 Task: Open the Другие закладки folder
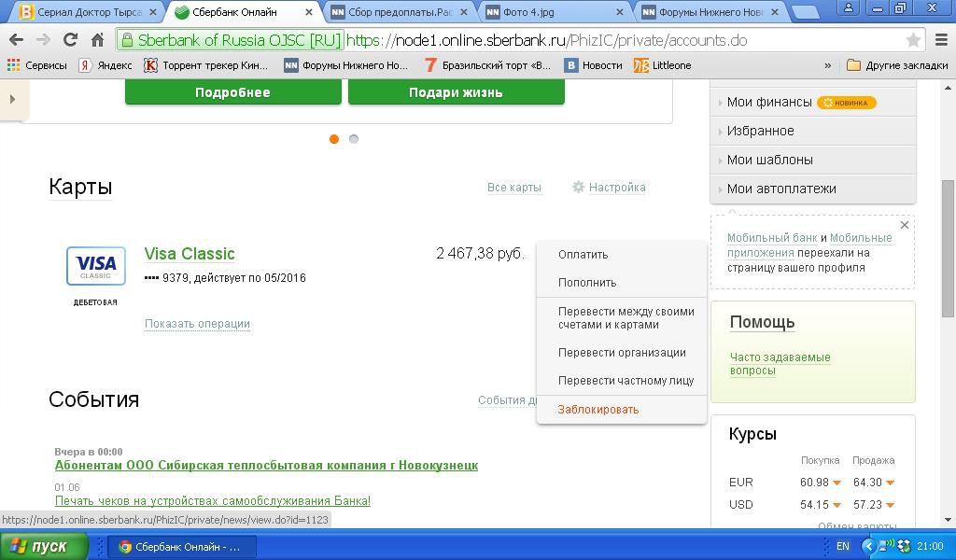(x=897, y=65)
